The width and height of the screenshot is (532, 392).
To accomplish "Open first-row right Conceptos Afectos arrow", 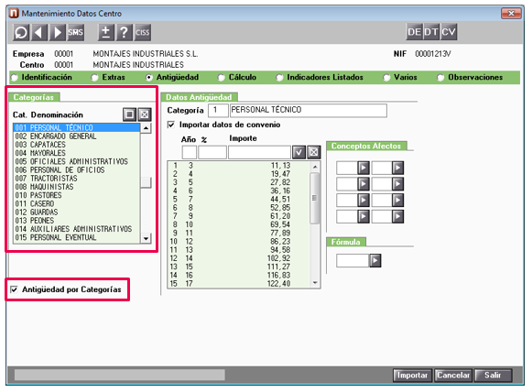I will pyautogui.click(x=397, y=168).
